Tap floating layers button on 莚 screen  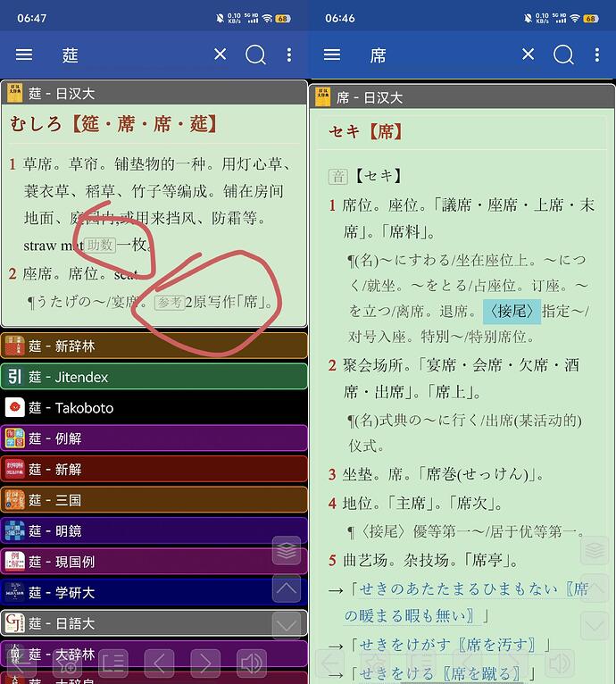(287, 551)
